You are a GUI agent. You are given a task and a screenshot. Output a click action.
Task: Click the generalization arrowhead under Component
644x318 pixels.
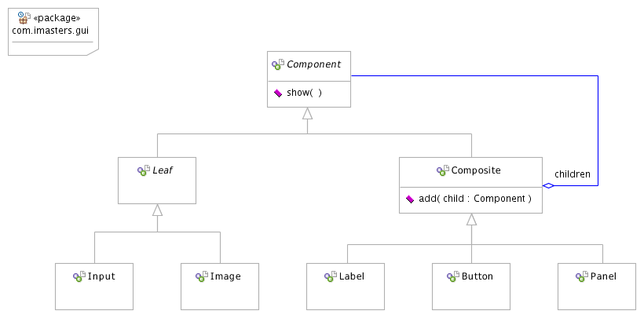308,114
